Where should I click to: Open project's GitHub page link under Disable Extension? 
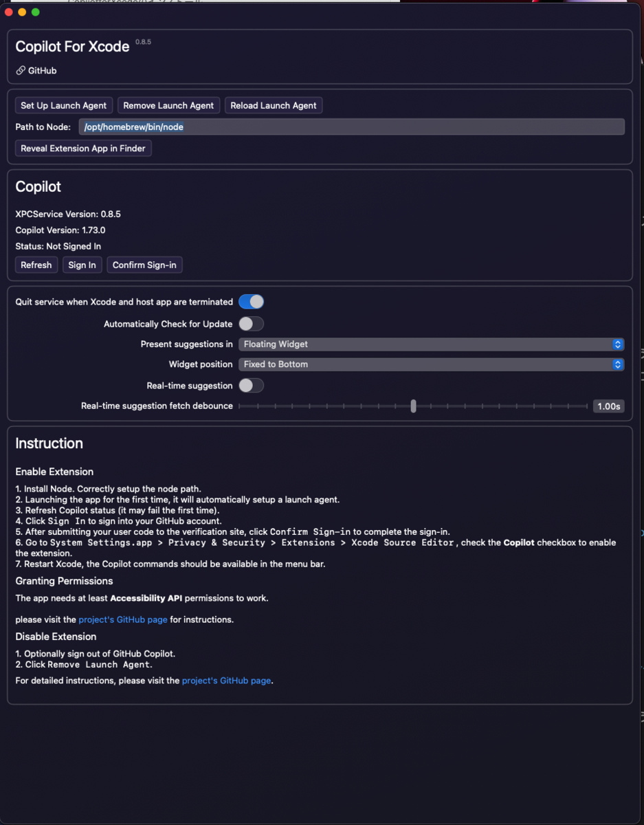tap(226, 681)
